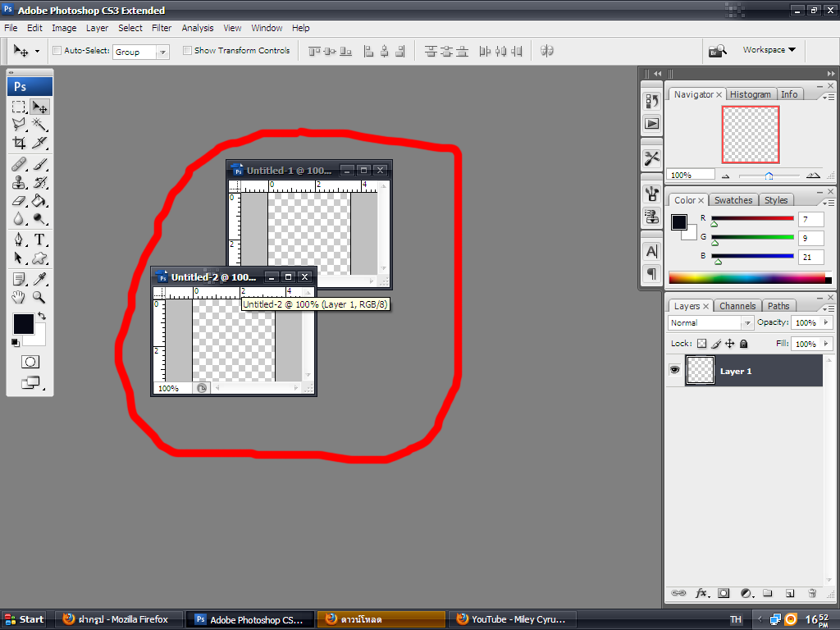
Task: Open the Workspace dropdown
Action: (x=769, y=50)
